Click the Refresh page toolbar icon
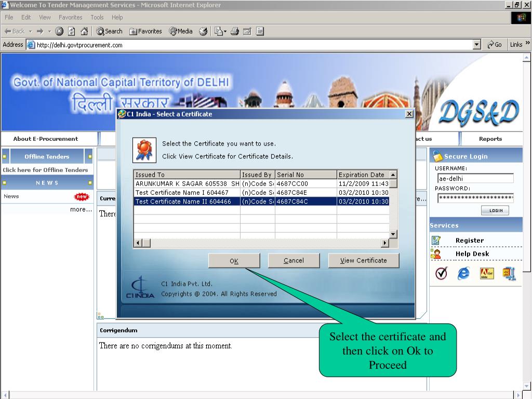This screenshot has width=532, height=399. (72, 31)
